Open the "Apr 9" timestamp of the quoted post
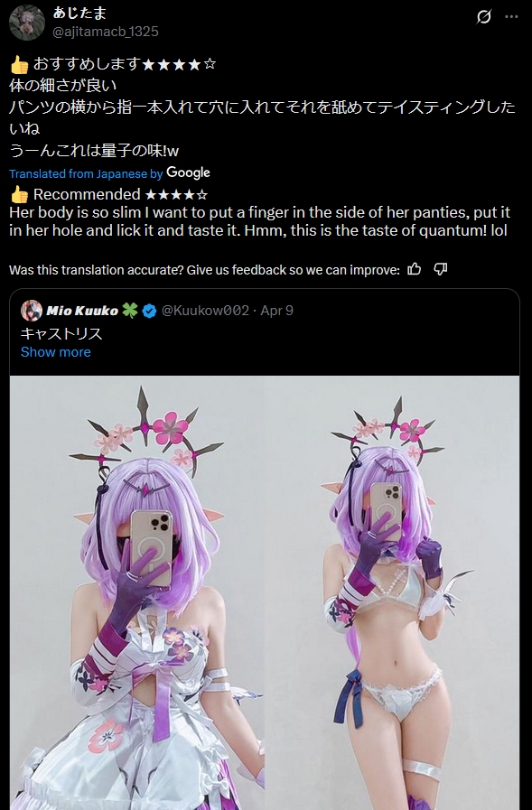This screenshot has height=810, width=532. tap(277, 311)
